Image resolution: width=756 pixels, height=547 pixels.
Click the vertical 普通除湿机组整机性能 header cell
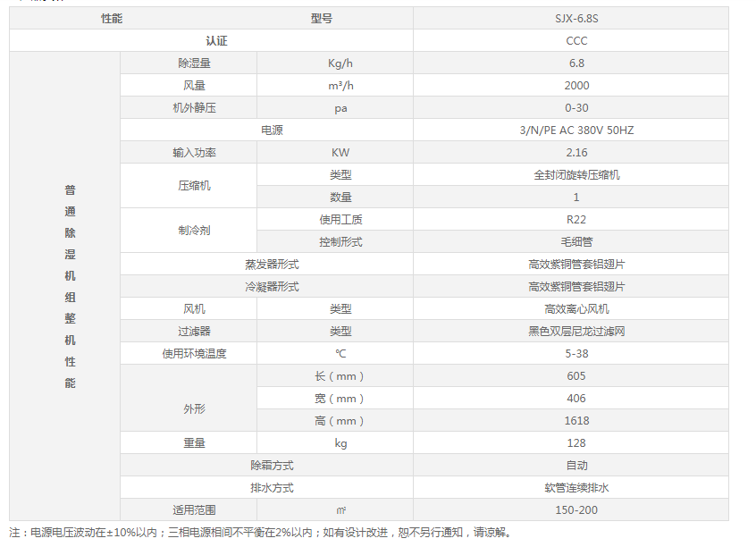[x=70, y=286]
